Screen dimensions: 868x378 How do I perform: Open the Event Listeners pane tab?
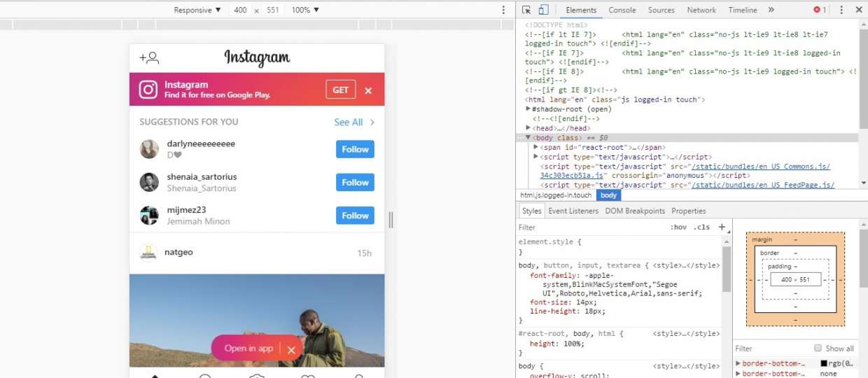click(x=573, y=211)
